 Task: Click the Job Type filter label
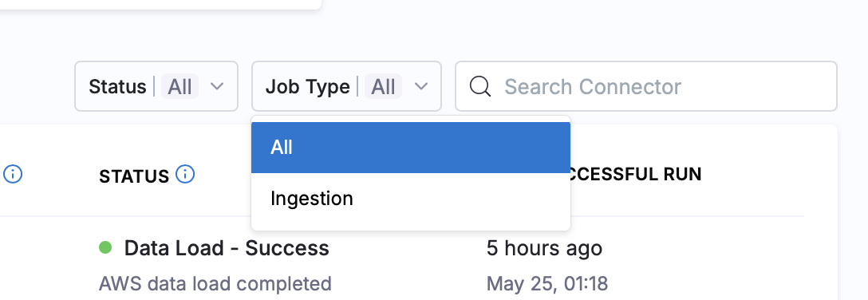pos(307,87)
